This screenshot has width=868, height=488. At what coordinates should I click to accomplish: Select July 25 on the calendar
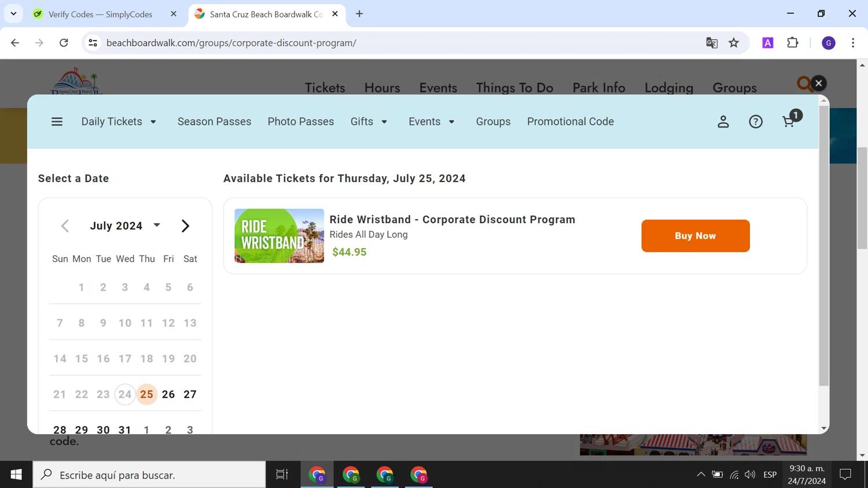(147, 394)
